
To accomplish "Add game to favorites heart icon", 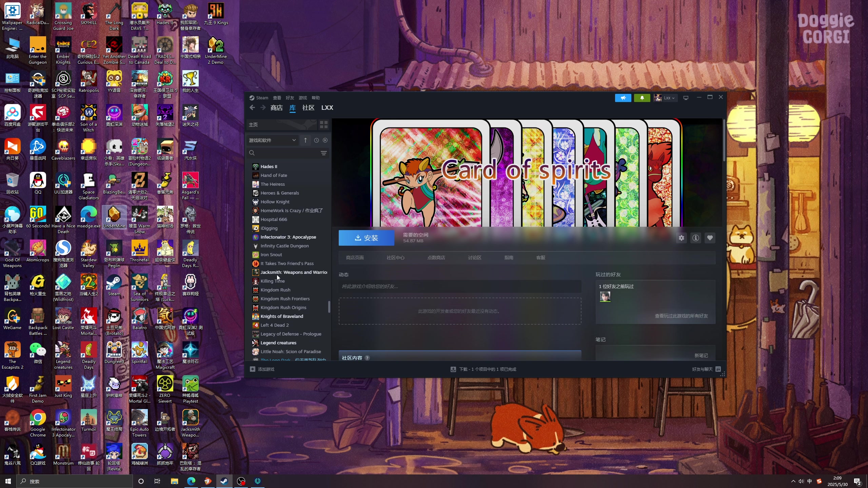I will 710,238.
